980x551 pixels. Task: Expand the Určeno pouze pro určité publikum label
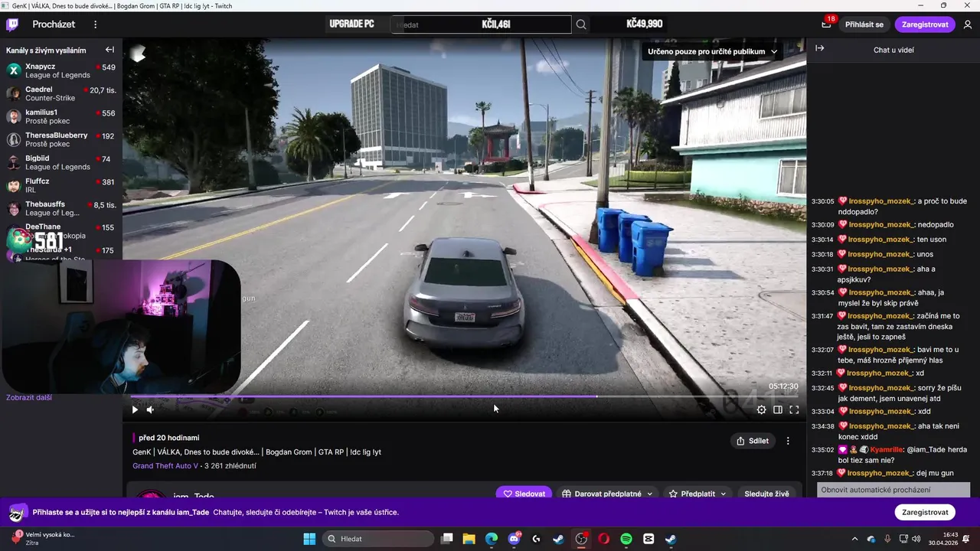(712, 51)
